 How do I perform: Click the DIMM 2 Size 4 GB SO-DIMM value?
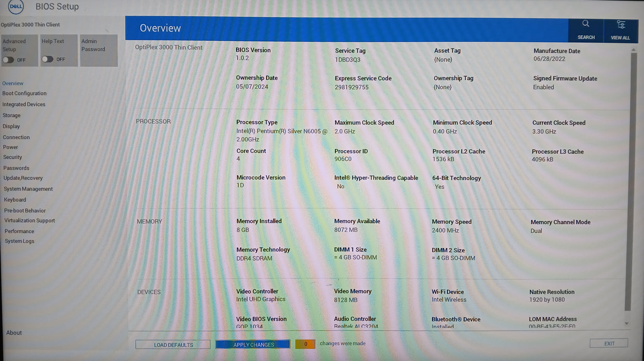coord(453,258)
